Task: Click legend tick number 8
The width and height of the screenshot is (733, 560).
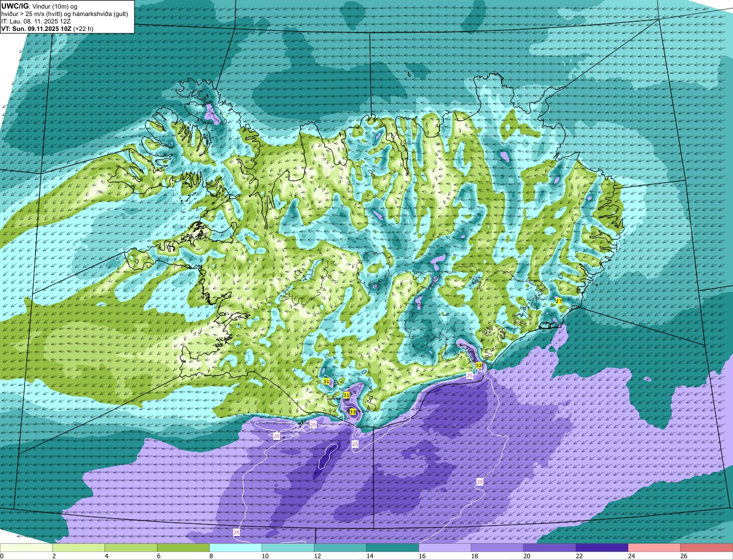Action: (x=211, y=556)
